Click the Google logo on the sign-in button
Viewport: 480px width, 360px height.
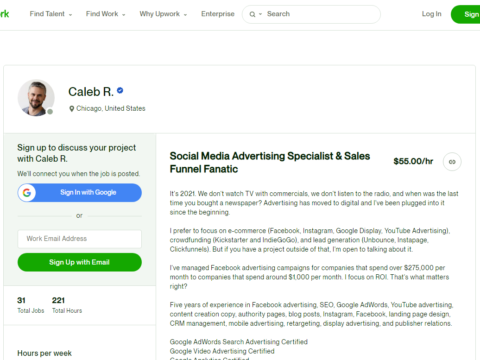[27, 193]
